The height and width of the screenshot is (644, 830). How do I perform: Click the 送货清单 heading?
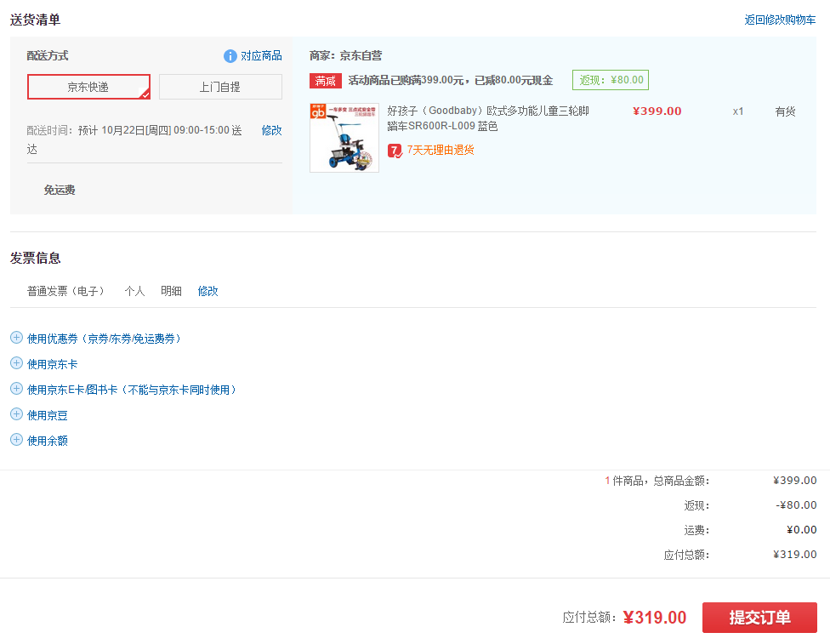tap(36, 20)
